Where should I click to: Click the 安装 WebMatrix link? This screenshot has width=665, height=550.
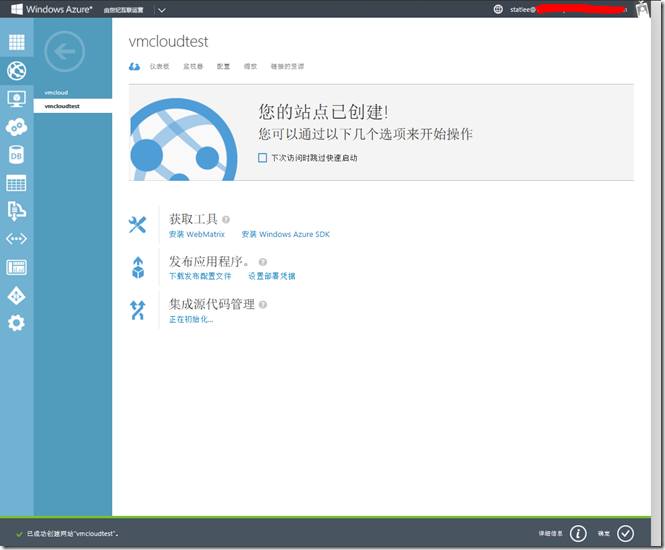pyautogui.click(x=197, y=234)
